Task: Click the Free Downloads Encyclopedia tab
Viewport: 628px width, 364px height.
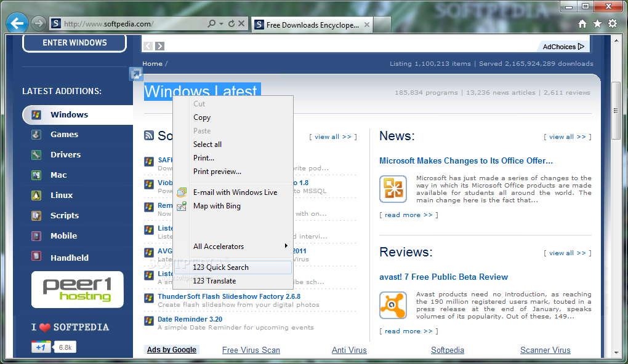Action: [312, 25]
